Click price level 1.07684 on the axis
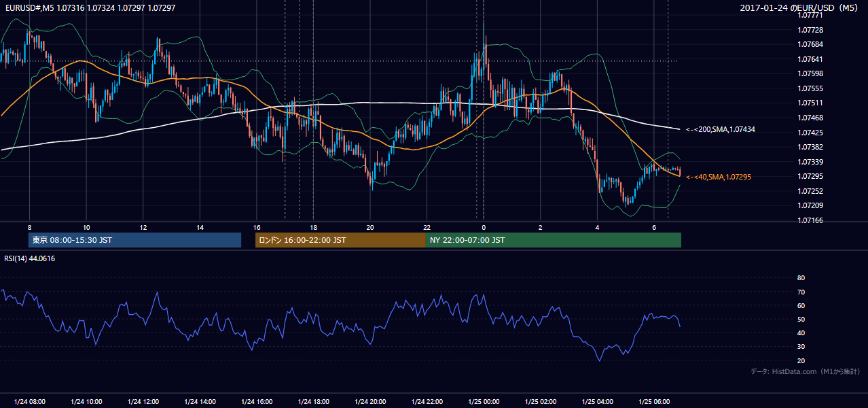The image size is (868, 408). point(811,44)
